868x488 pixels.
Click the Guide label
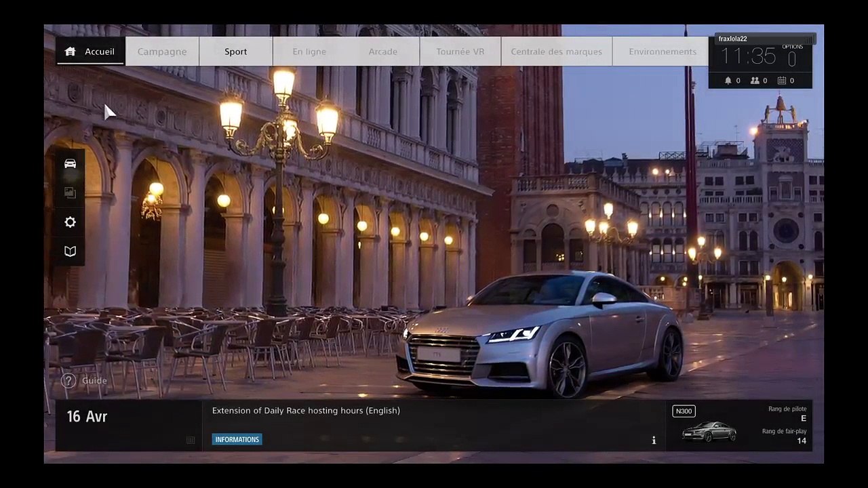tap(94, 381)
